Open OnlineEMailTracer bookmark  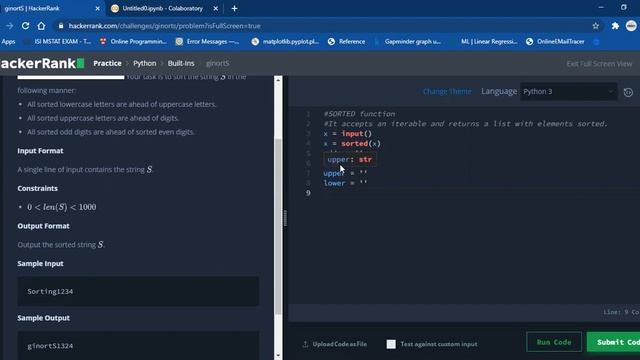click(x=555, y=41)
